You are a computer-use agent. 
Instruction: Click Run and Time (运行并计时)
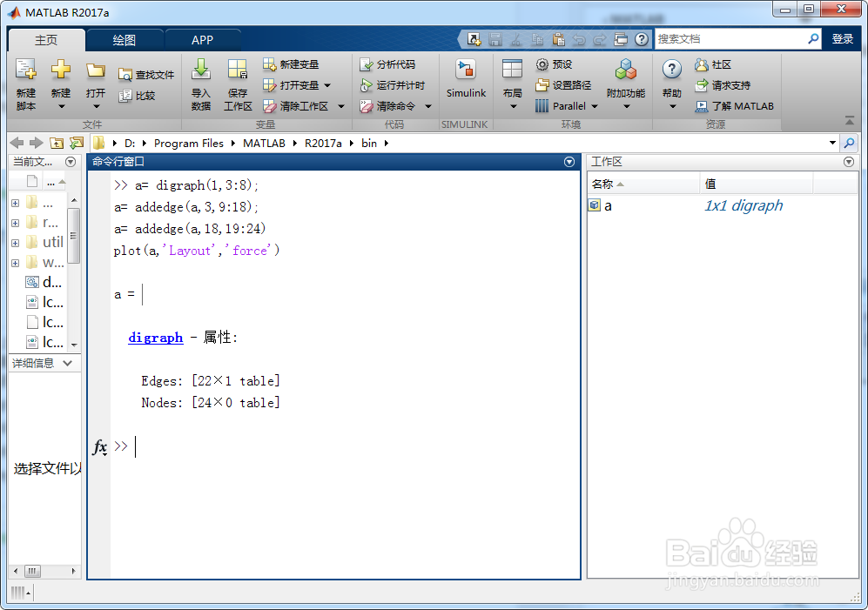tap(393, 85)
